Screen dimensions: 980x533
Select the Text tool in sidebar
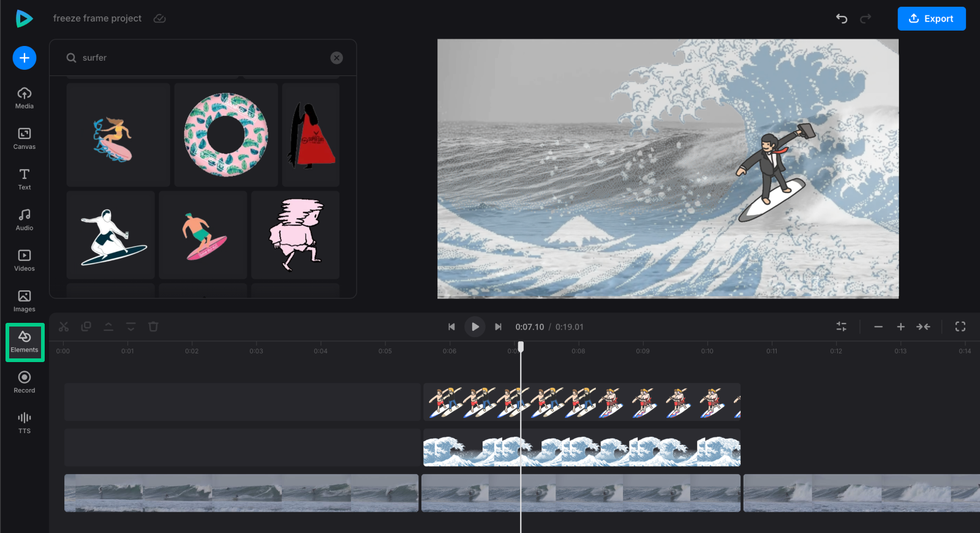[x=24, y=179]
